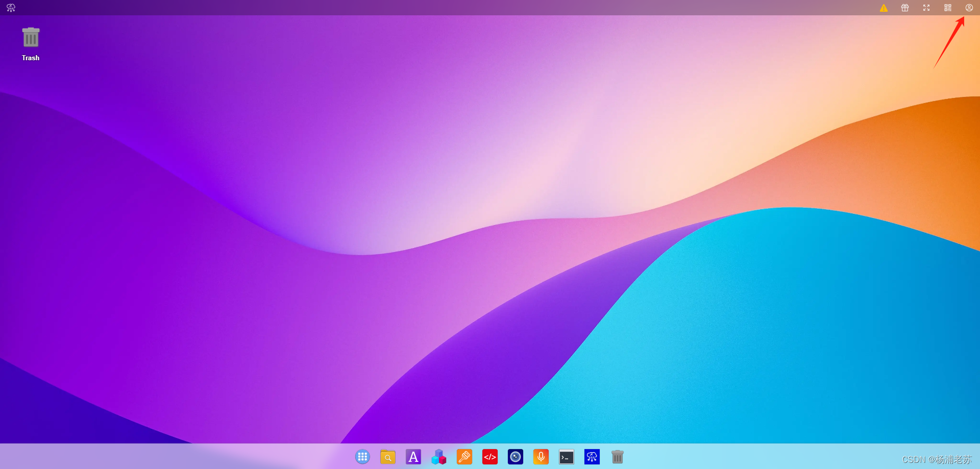Launch the colored cubes app in dock
The width and height of the screenshot is (980, 469).
pyautogui.click(x=439, y=457)
